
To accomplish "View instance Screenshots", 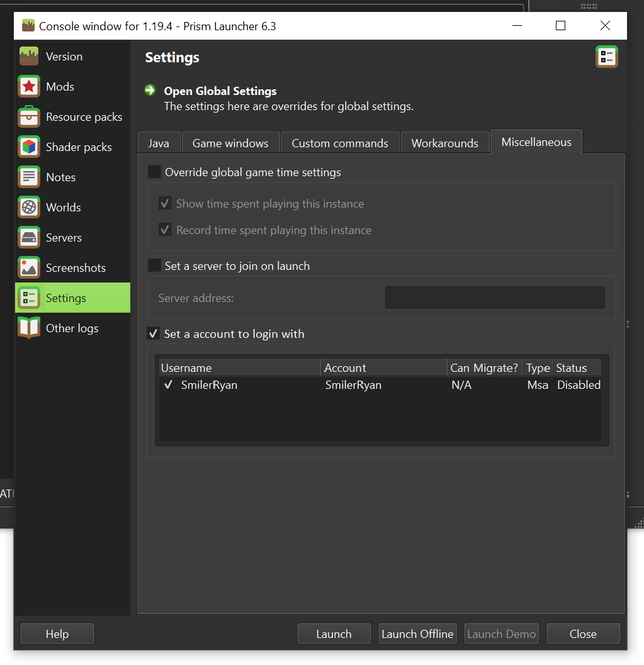I will 76,267.
